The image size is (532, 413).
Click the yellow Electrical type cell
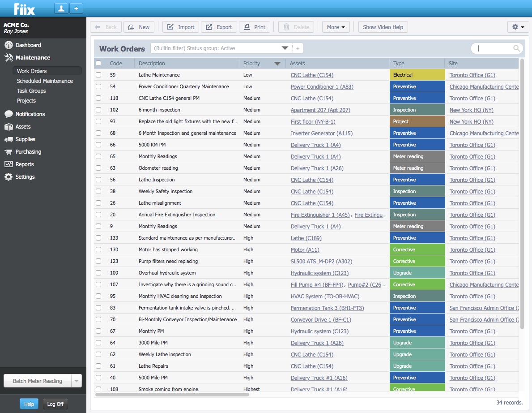[x=417, y=75]
